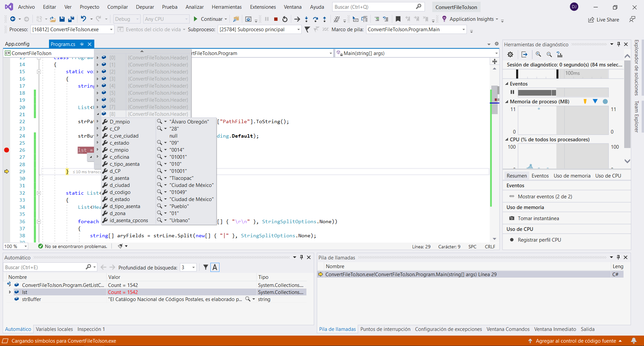This screenshot has height=346, width=644.
Task: Stop debugging with the red square
Action: point(276,19)
